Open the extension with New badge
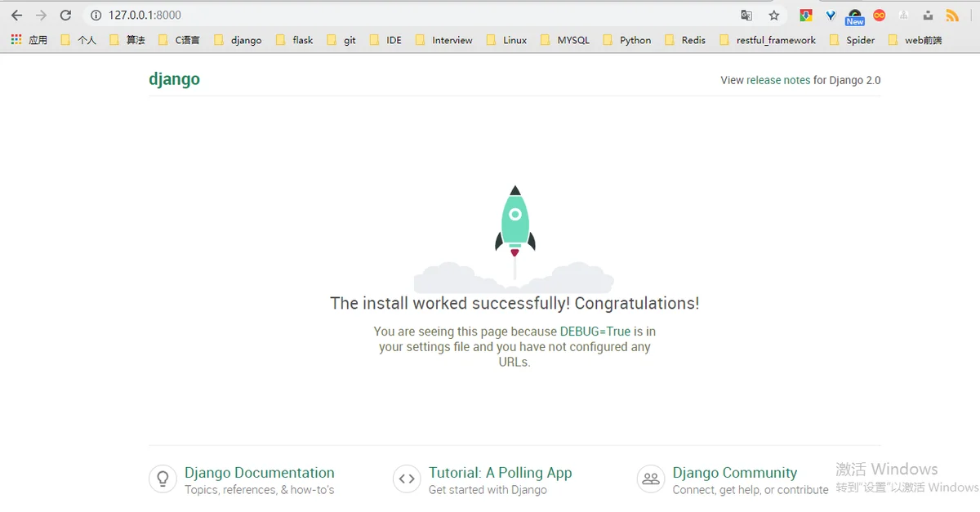Image resolution: width=980 pixels, height=512 pixels. (855, 17)
